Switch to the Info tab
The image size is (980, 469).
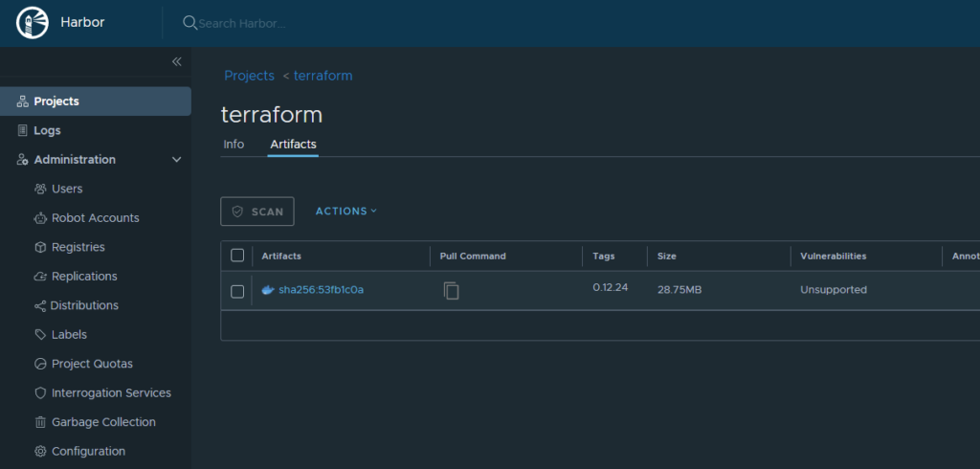(x=234, y=145)
